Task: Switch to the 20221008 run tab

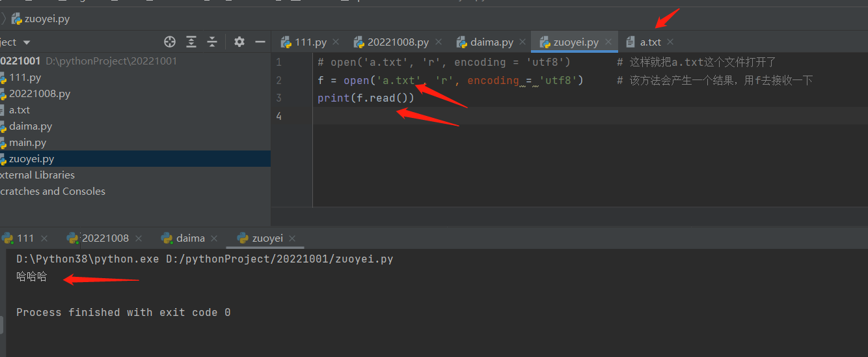Action: click(x=105, y=238)
